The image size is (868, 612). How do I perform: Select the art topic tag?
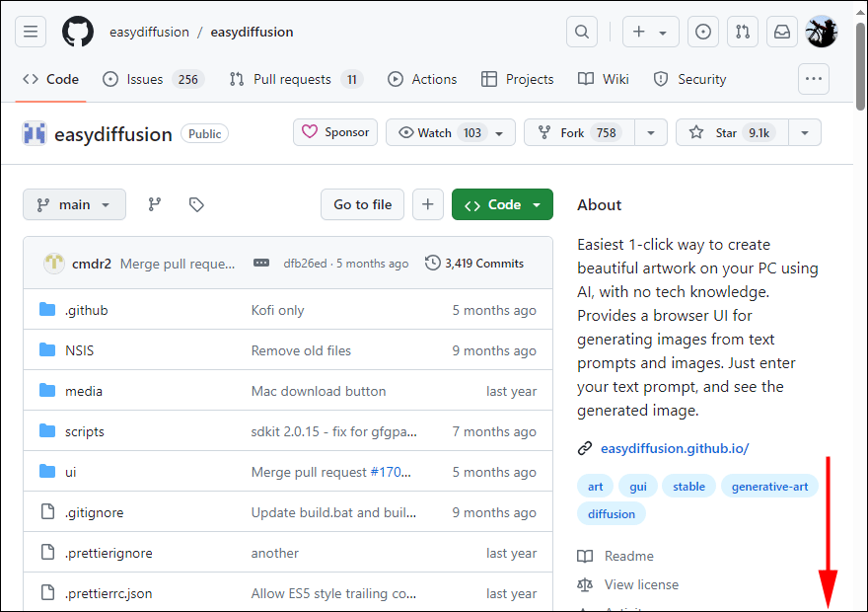tap(595, 487)
